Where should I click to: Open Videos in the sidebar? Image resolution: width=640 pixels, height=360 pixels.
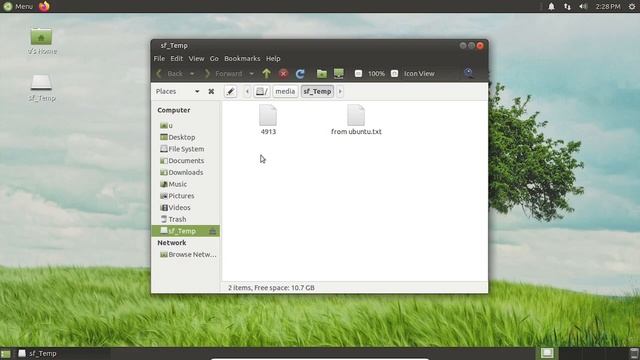[x=186, y=207]
